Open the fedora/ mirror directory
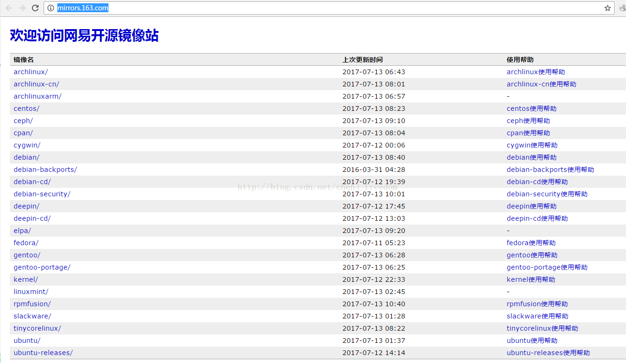 tap(26, 243)
